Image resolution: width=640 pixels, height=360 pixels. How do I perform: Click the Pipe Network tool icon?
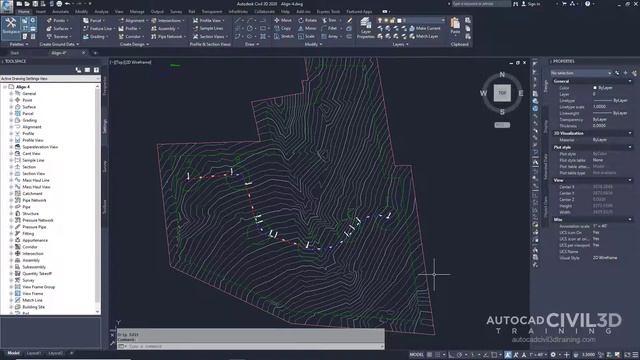click(153, 36)
